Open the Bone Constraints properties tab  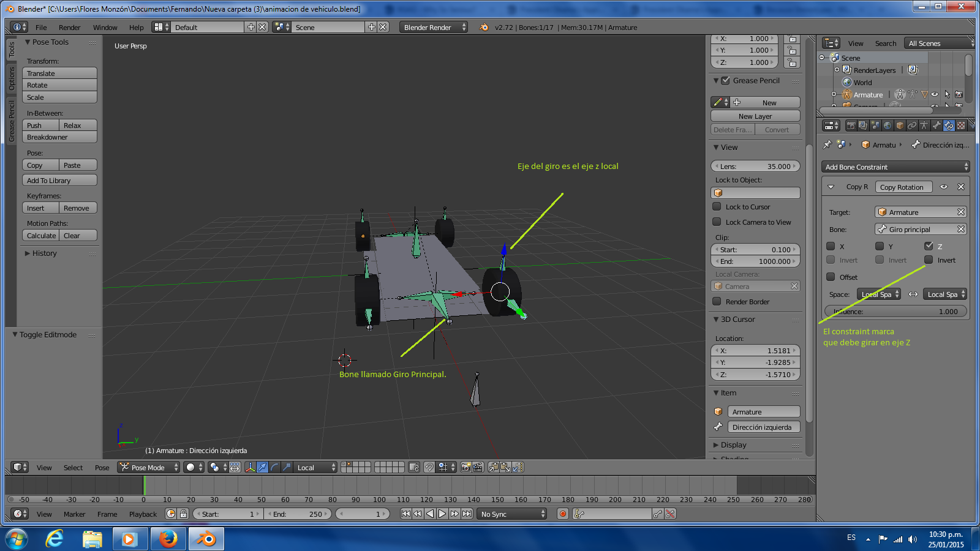949,126
